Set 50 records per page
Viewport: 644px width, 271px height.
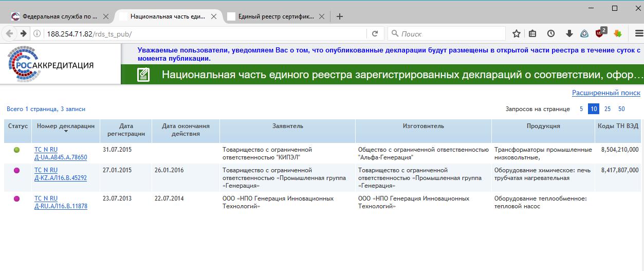(621, 109)
